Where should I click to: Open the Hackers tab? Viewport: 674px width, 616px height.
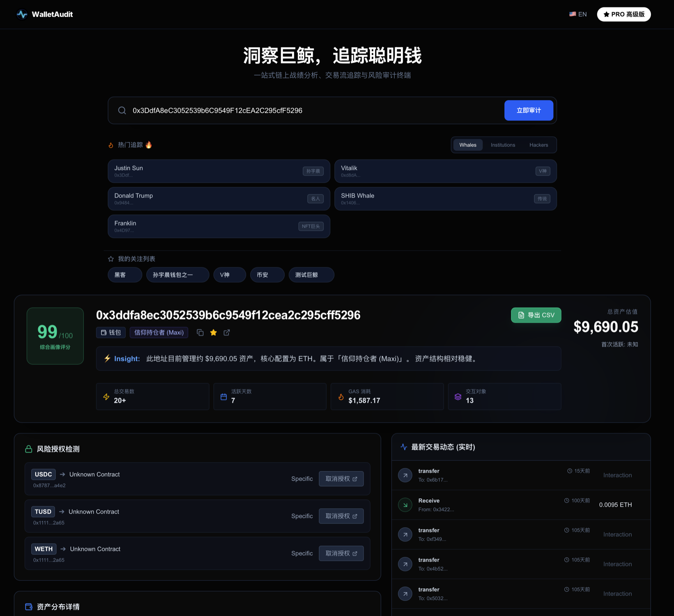coord(538,145)
